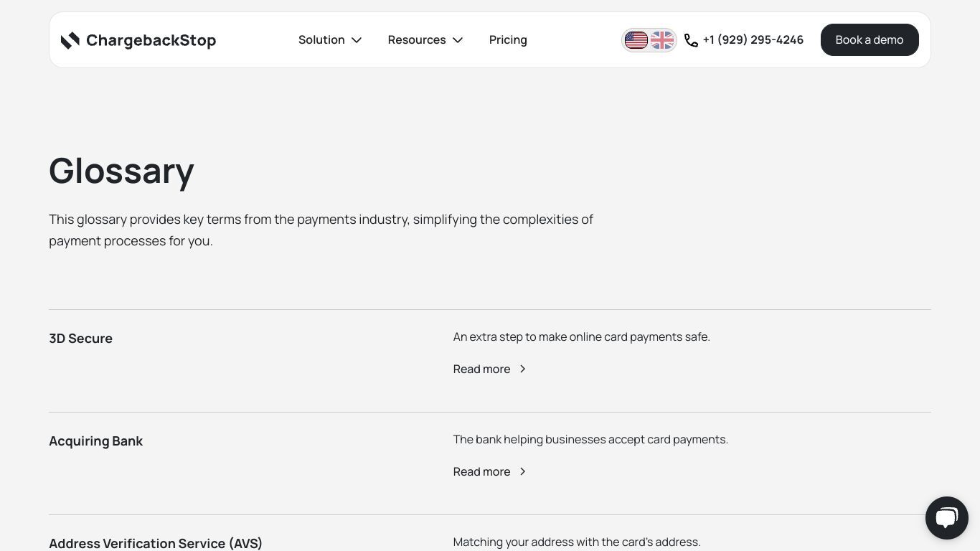980x551 pixels.
Task: Click the ChargebackStop logo icon
Action: [x=70, y=40]
